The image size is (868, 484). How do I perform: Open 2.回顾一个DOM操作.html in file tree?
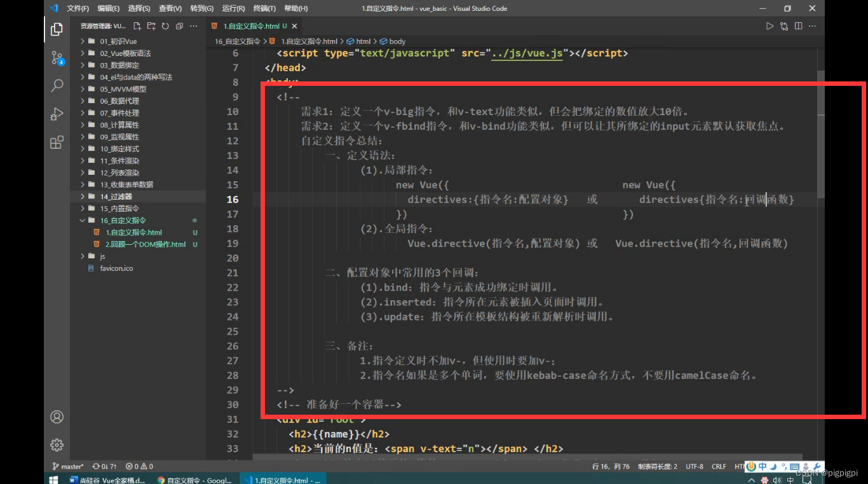(x=138, y=244)
